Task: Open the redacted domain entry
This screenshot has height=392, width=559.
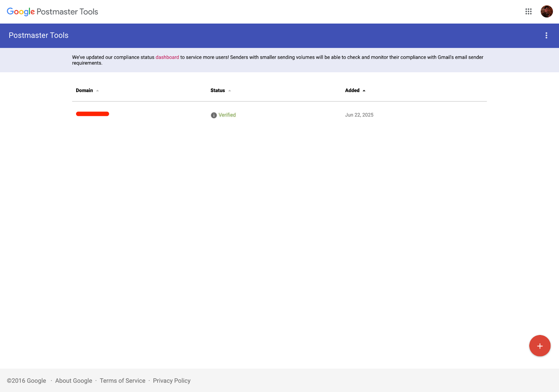Action: point(93,114)
